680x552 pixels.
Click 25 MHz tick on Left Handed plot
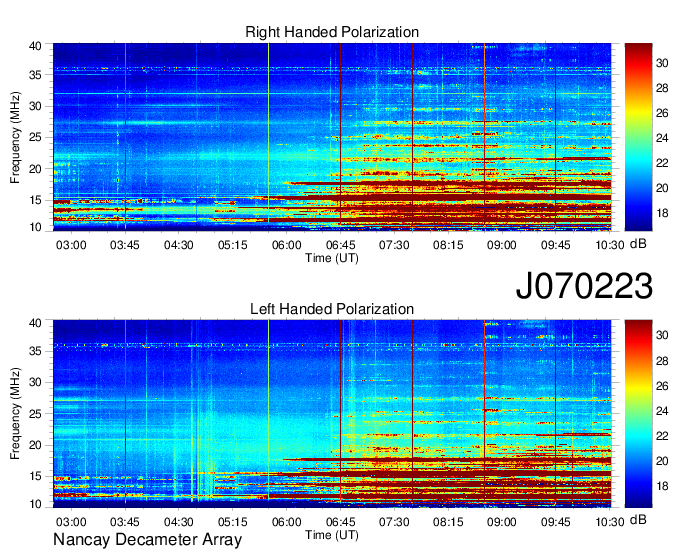point(36,414)
